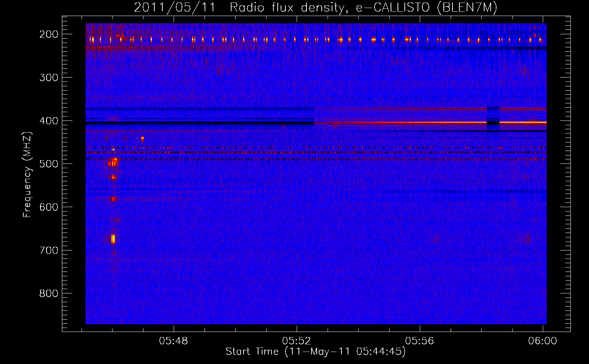Click the dark gap in the 405 MHz band

point(493,123)
